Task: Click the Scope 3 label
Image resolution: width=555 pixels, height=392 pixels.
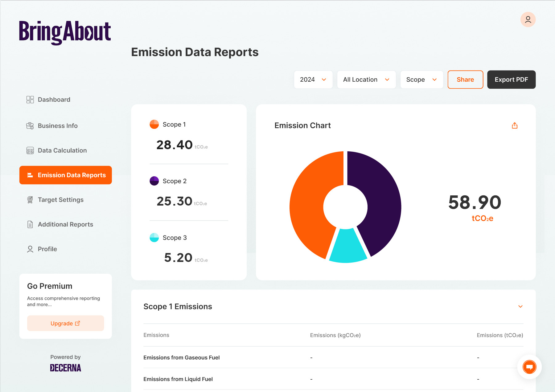Action: click(175, 238)
